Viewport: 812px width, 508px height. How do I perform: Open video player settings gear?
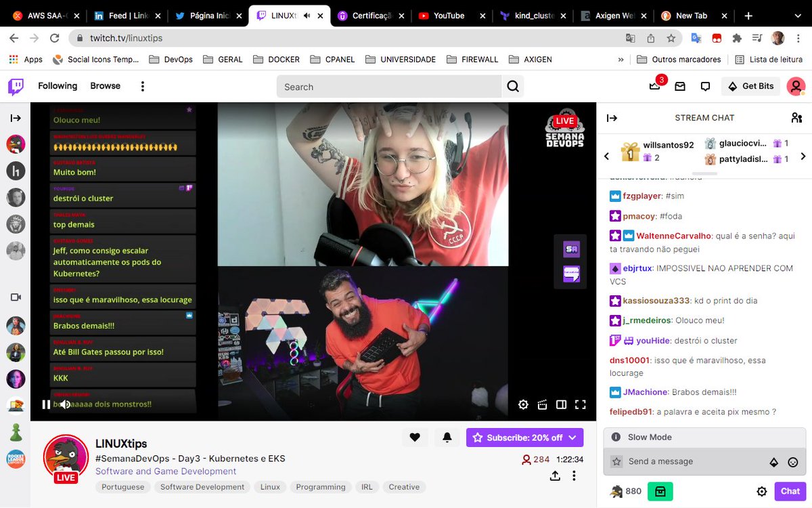click(x=523, y=404)
